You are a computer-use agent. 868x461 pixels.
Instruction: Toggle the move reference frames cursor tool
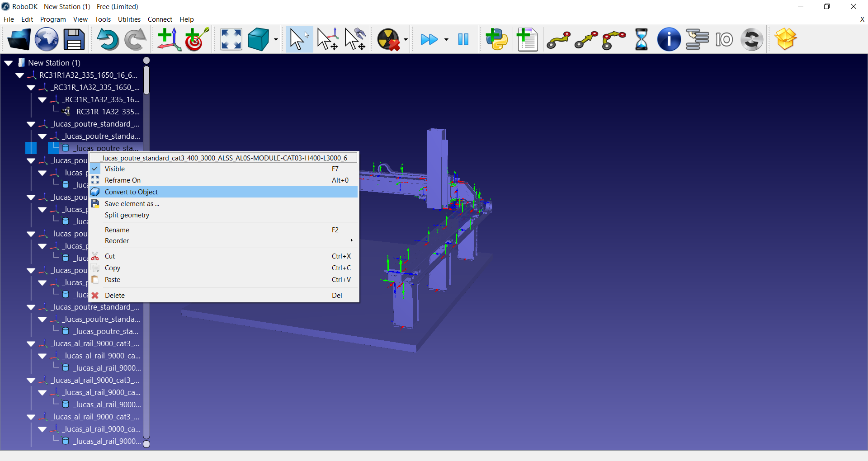tap(327, 40)
